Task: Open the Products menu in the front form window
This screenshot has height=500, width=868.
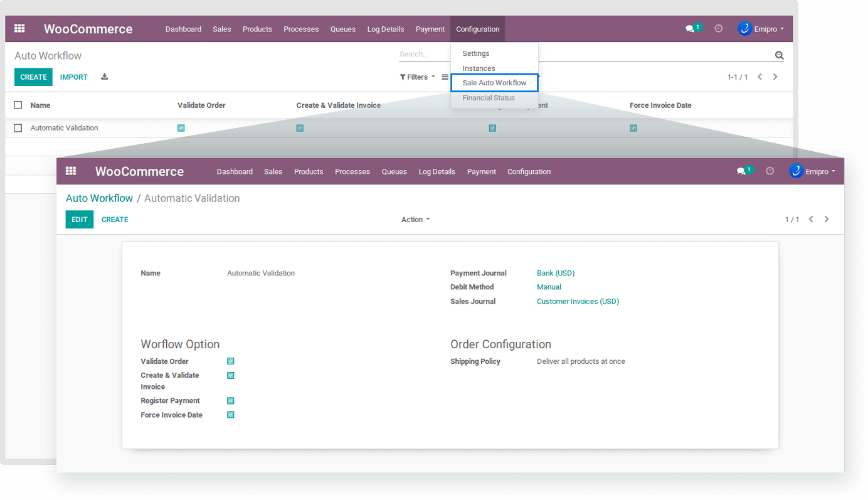Action: pyautogui.click(x=309, y=171)
